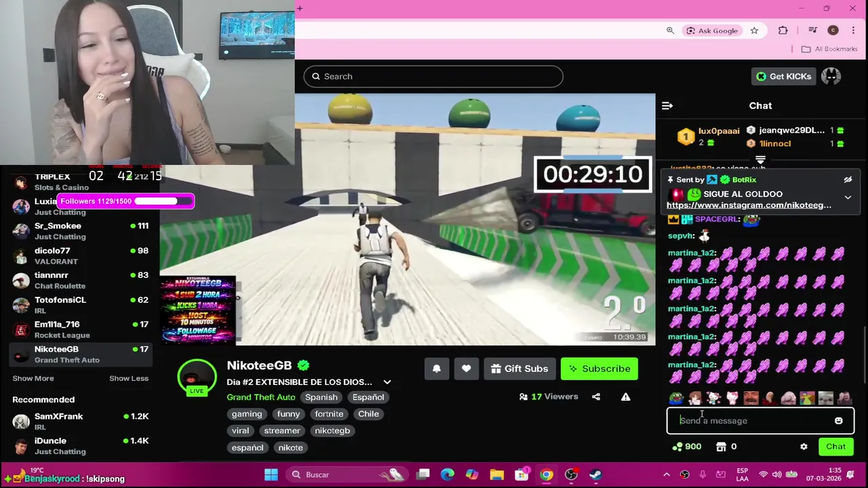
Task: Open chat settings gear
Action: click(x=804, y=447)
